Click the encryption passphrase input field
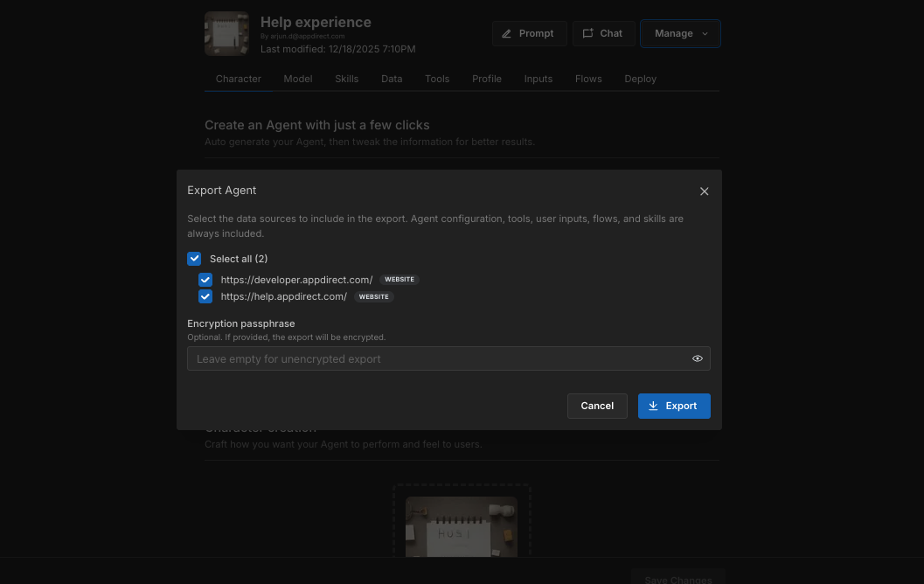The height and width of the screenshot is (584, 924). (x=437, y=358)
